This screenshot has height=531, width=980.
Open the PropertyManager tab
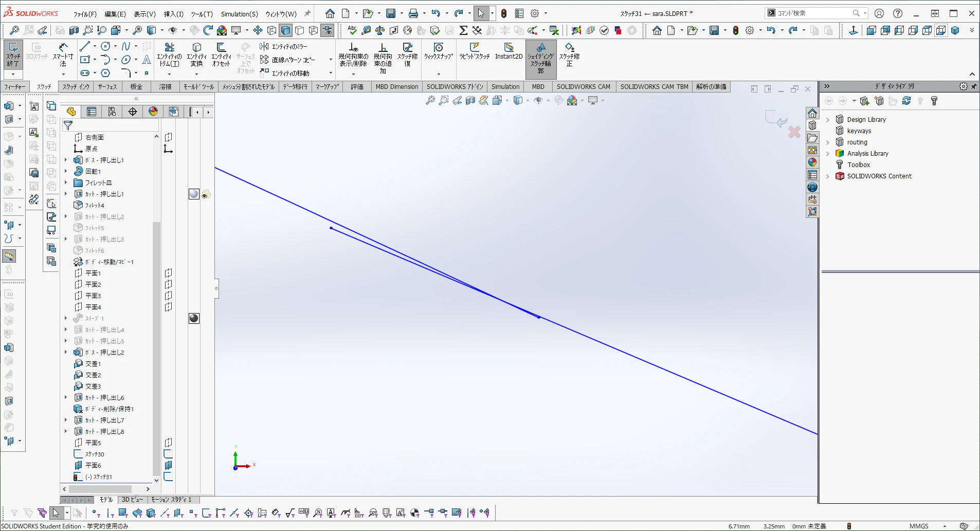tap(92, 112)
